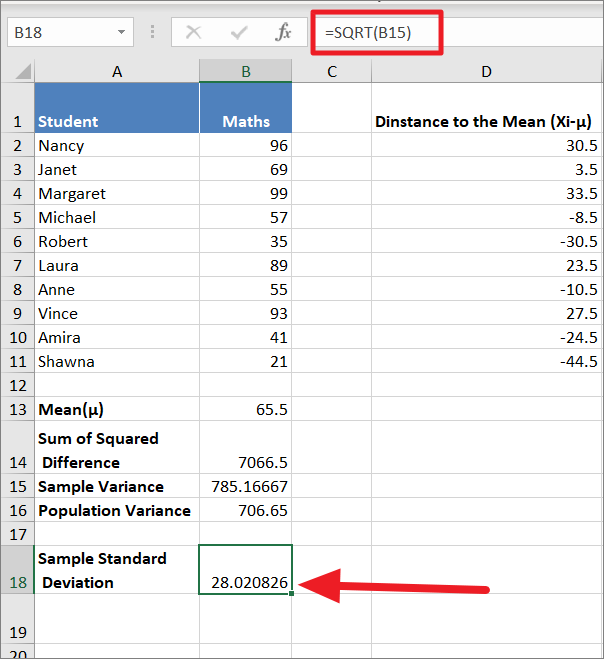Click the distance value 30.5 in column D
This screenshot has height=659, width=604.
[487, 145]
